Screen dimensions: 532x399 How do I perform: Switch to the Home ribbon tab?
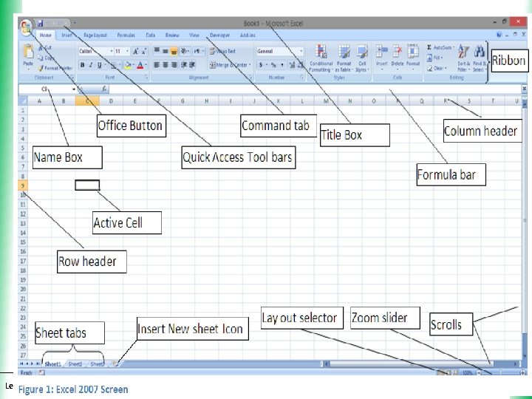point(46,35)
